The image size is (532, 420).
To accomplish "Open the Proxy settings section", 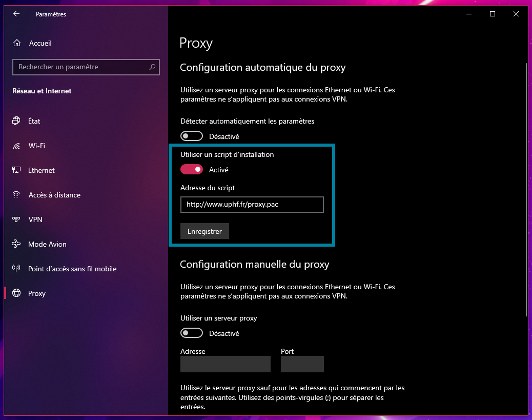I will (36, 293).
